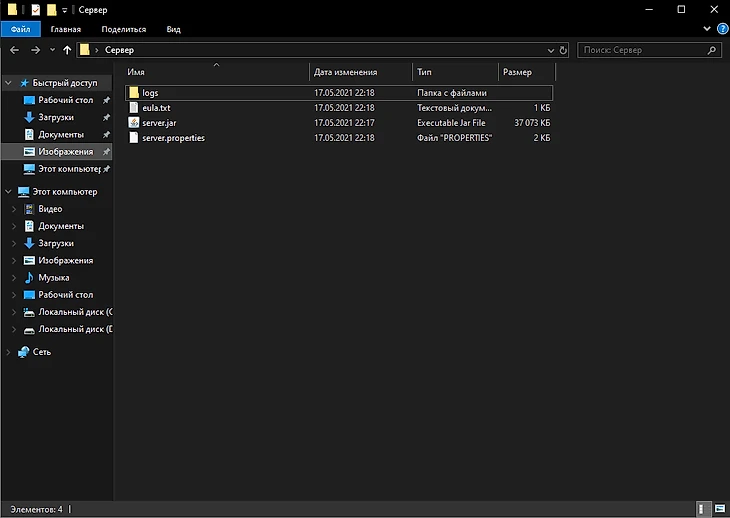Open the Поделиться ribbon tab

(123, 29)
